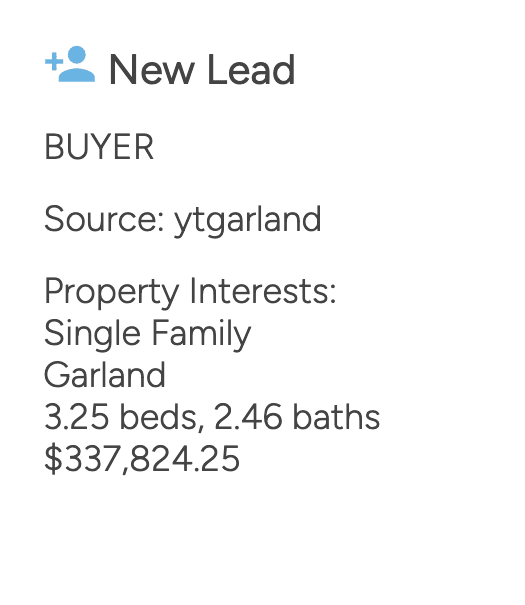This screenshot has width=525, height=605.
Task: Click the word Property in the interests label
Action: pos(112,294)
